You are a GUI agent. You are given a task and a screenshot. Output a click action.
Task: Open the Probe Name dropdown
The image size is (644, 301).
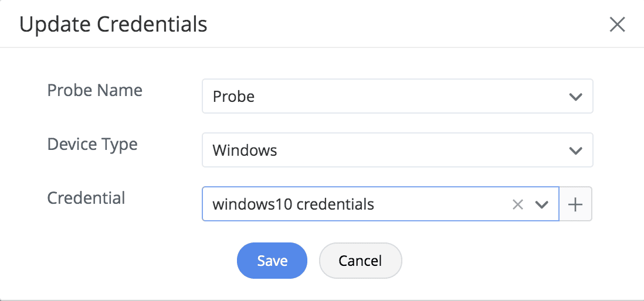(x=387, y=97)
